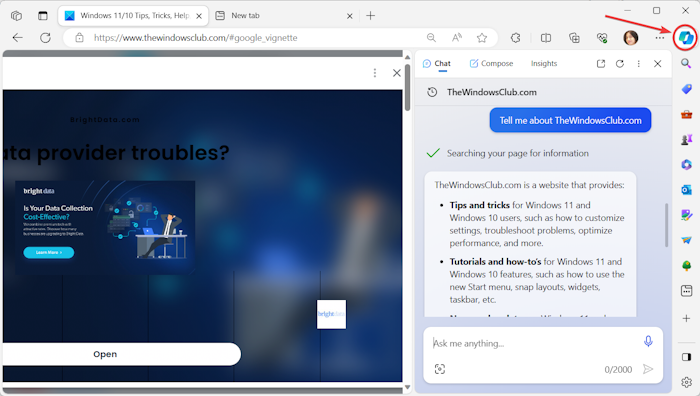The height and width of the screenshot is (396, 700).
Task: Go back to the previous page
Action: [17, 38]
